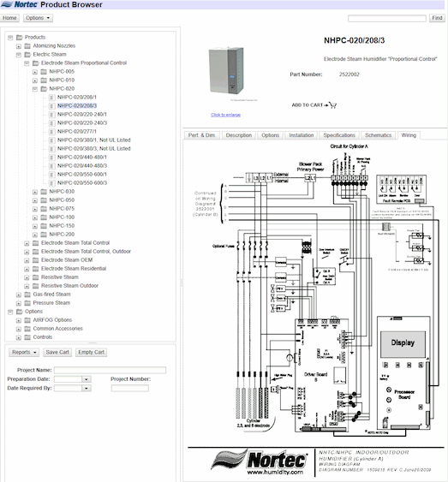Click the Resistive Steam folder icon
Image resolution: width=448 pixels, height=482 pixels.
coord(36,277)
